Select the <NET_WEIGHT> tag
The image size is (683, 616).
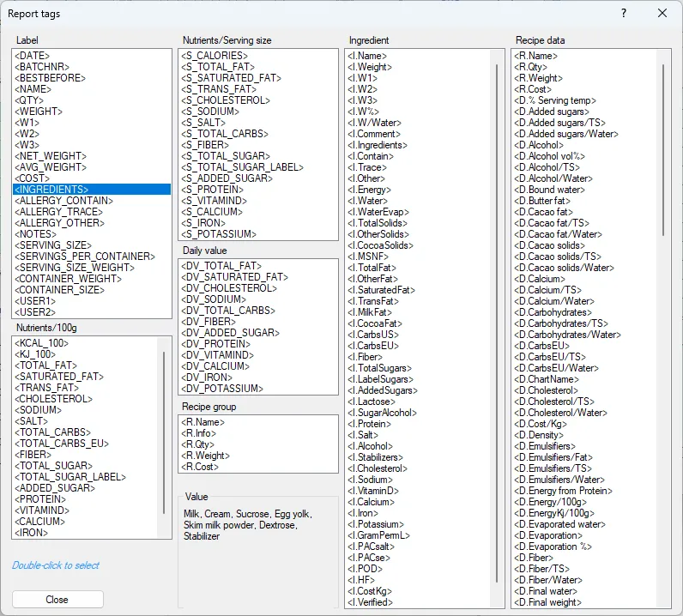[x=51, y=156]
